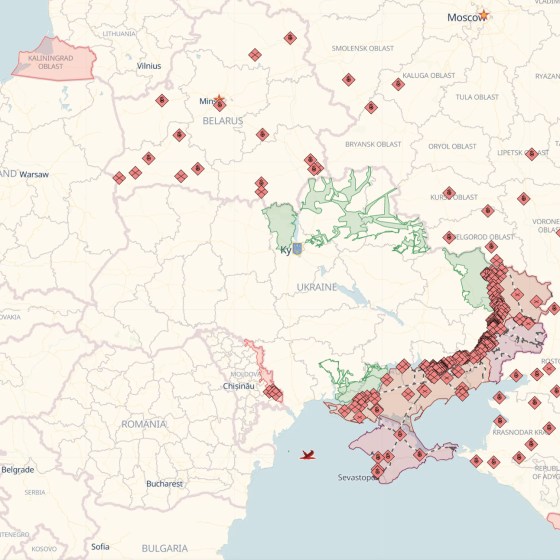Click the Vilnius city label

click(x=149, y=66)
